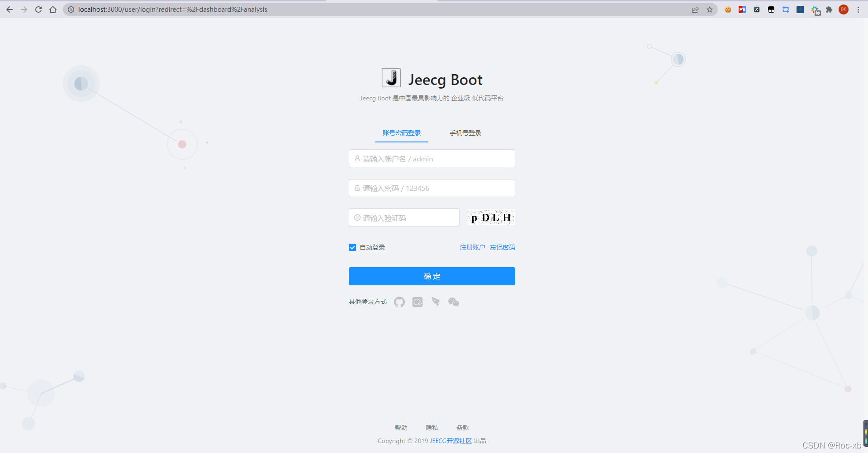Image resolution: width=868 pixels, height=453 pixels.
Task: Open the Tampermonkey extension icon
Action: coord(771,9)
